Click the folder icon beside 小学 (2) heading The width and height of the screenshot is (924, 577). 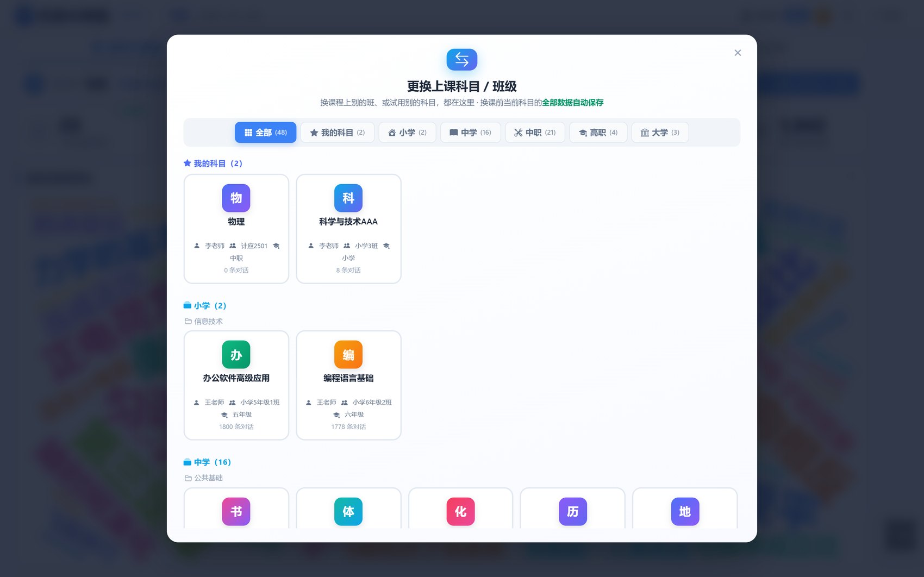click(x=187, y=305)
